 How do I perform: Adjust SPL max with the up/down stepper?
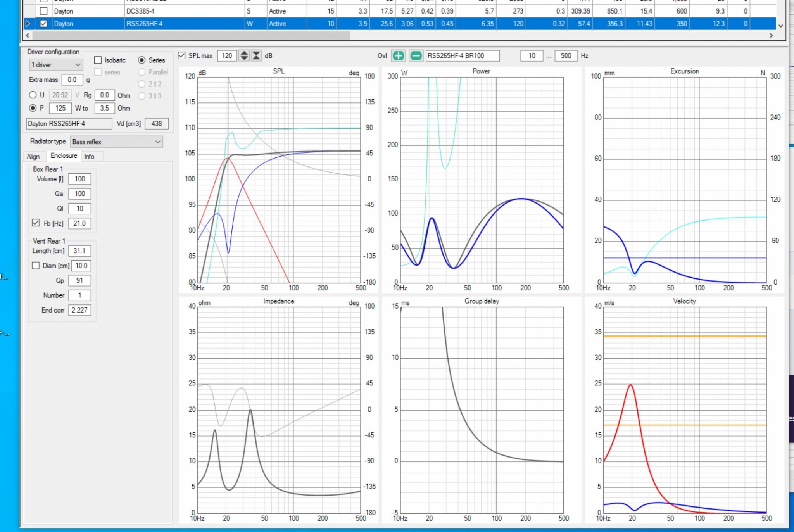click(244, 56)
